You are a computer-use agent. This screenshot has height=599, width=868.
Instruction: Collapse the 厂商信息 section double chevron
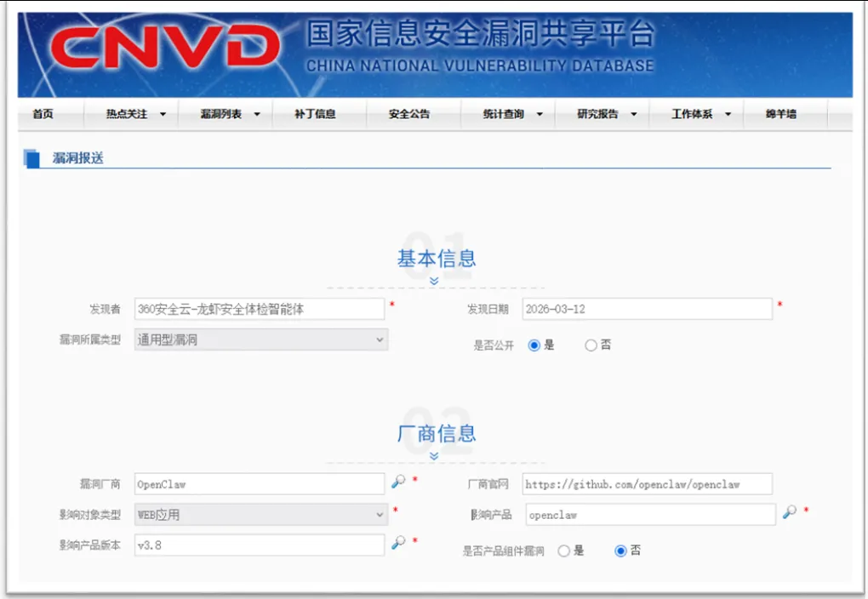[x=434, y=455]
